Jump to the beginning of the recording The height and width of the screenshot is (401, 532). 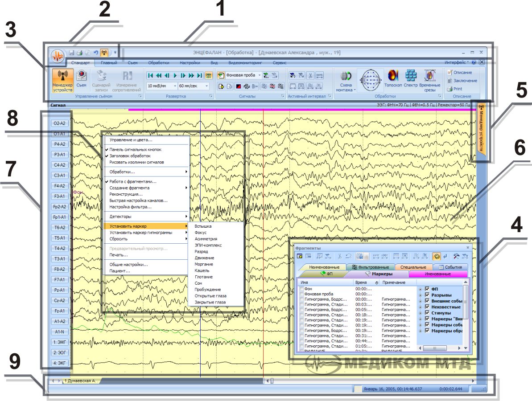pos(150,76)
